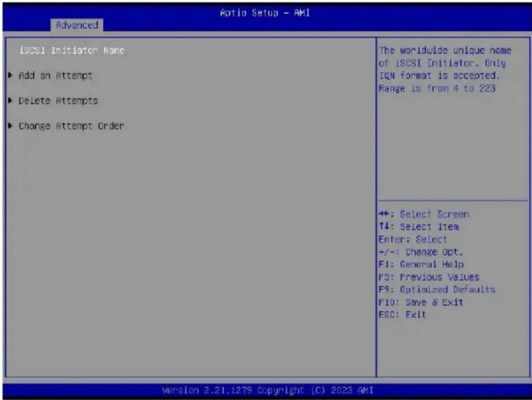Click the Enter: Select hint

point(413,239)
